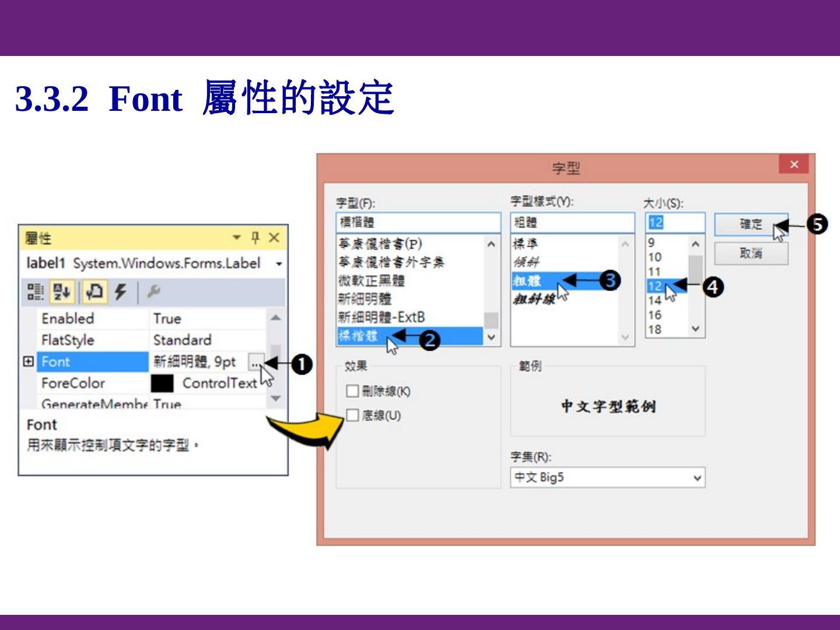Choose 粗體 in the font style list
The width and height of the screenshot is (840, 630).
(x=527, y=281)
